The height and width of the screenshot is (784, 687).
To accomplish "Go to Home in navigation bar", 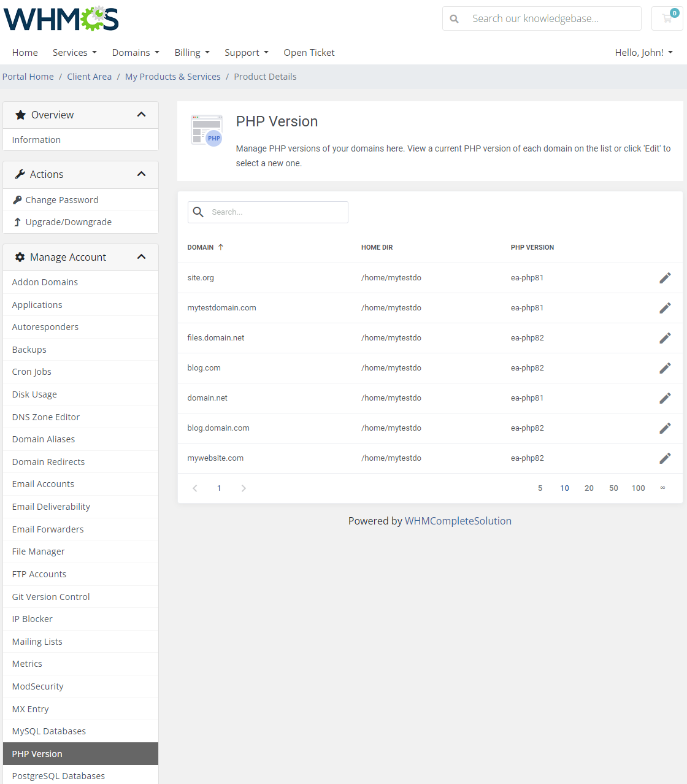I will click(25, 53).
